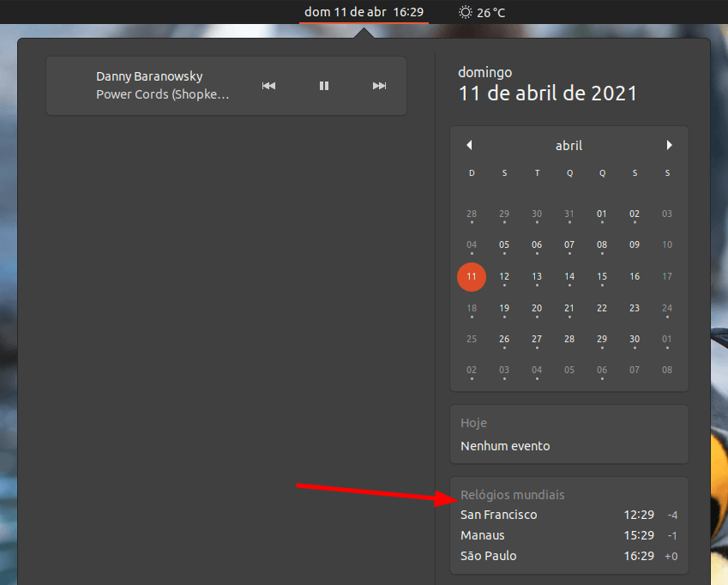Viewport: 728px width, 585px height.
Task: Click the weather sun icon in top bar
Action: [465, 12]
